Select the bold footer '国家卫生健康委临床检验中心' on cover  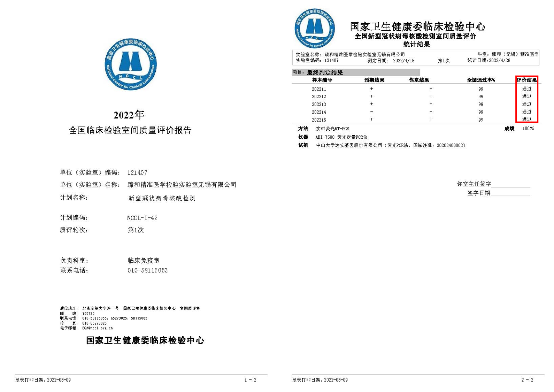click(145, 340)
